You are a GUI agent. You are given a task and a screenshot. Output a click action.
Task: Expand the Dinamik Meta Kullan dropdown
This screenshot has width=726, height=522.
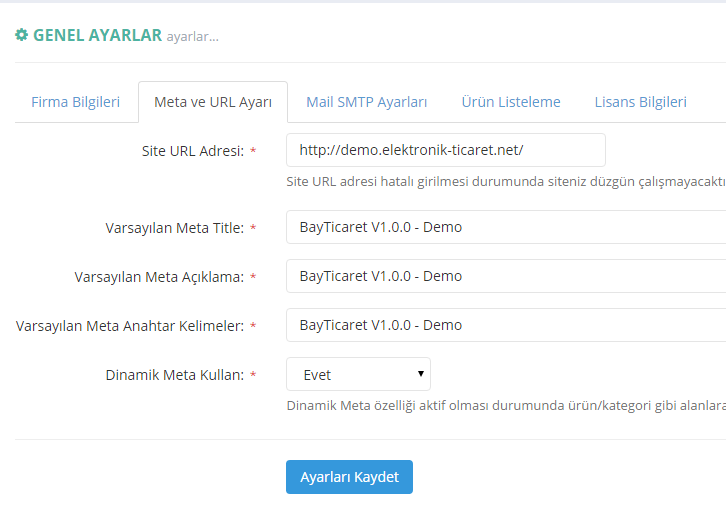tap(358, 375)
